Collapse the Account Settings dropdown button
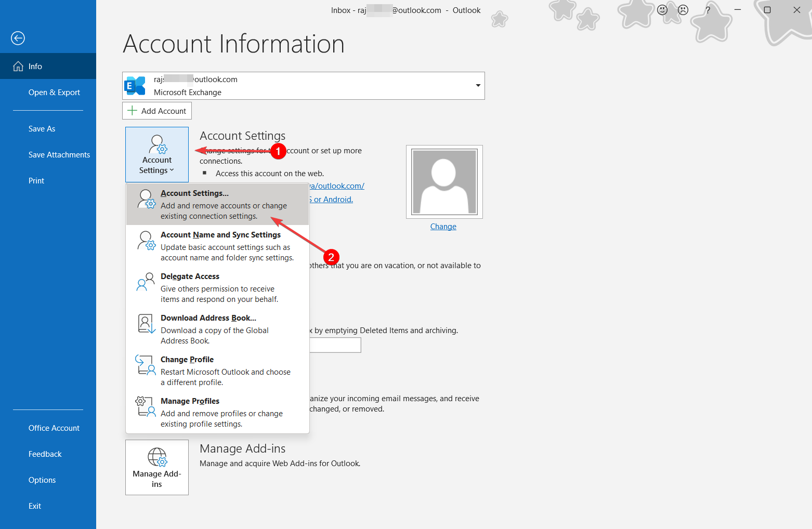The width and height of the screenshot is (812, 529). click(157, 154)
